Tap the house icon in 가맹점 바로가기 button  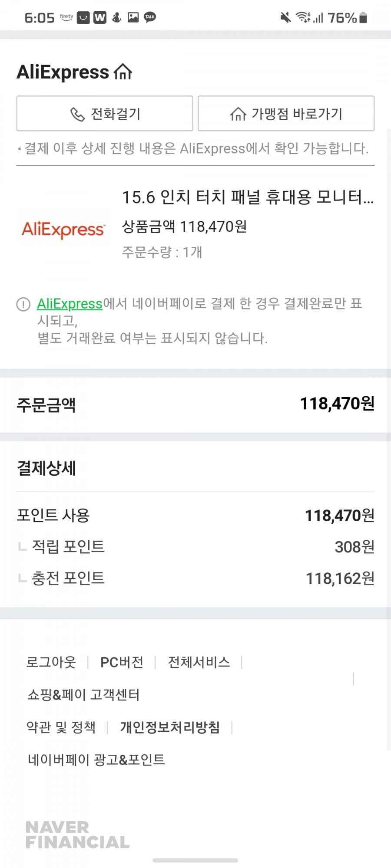click(238, 114)
